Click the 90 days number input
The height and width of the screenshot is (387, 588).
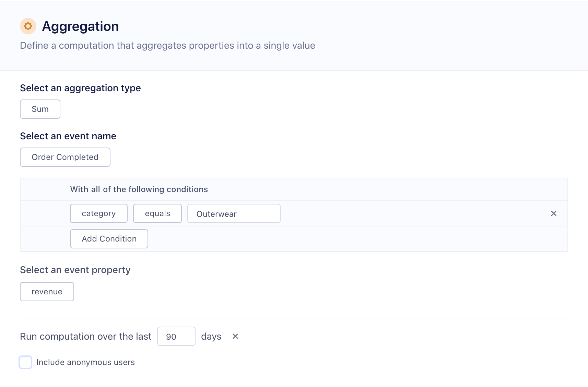(176, 336)
